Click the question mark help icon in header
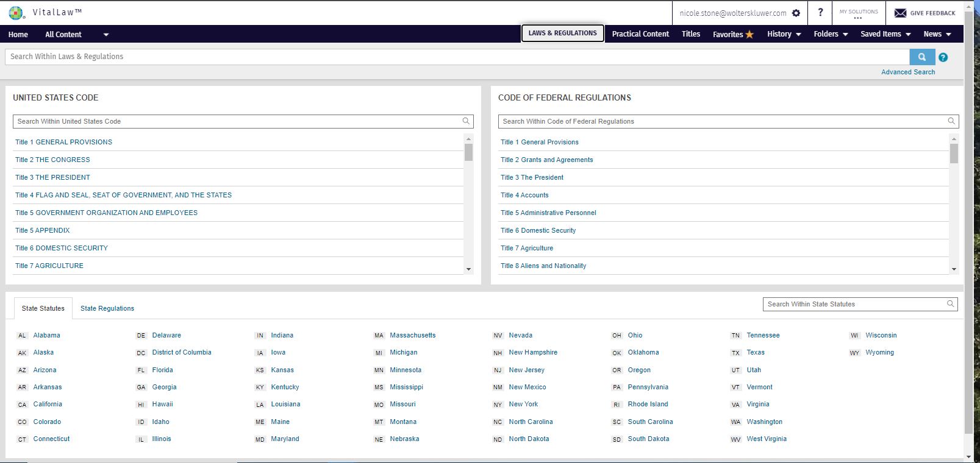The image size is (980, 463). (820, 12)
